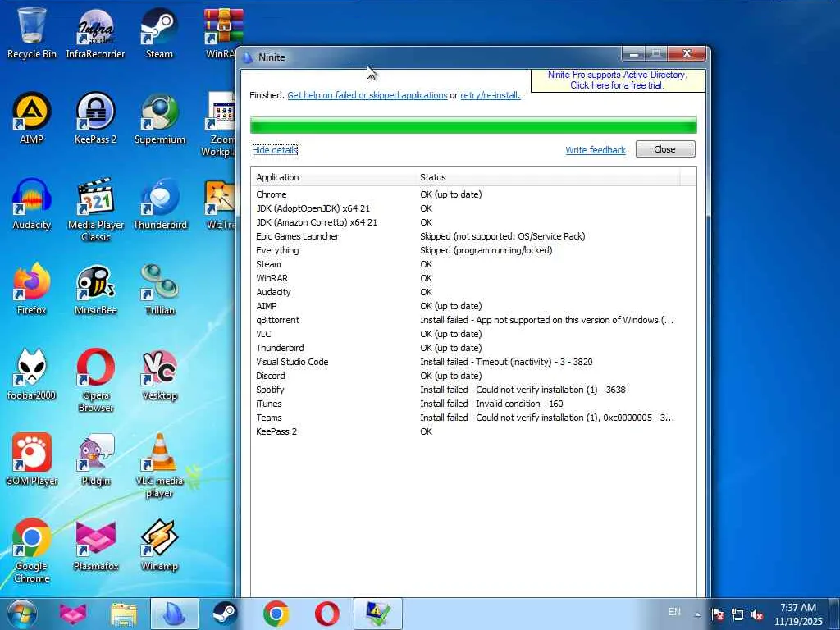Open the clock showing 7:37 AM
The width and height of the screenshot is (840, 630).
click(x=798, y=614)
